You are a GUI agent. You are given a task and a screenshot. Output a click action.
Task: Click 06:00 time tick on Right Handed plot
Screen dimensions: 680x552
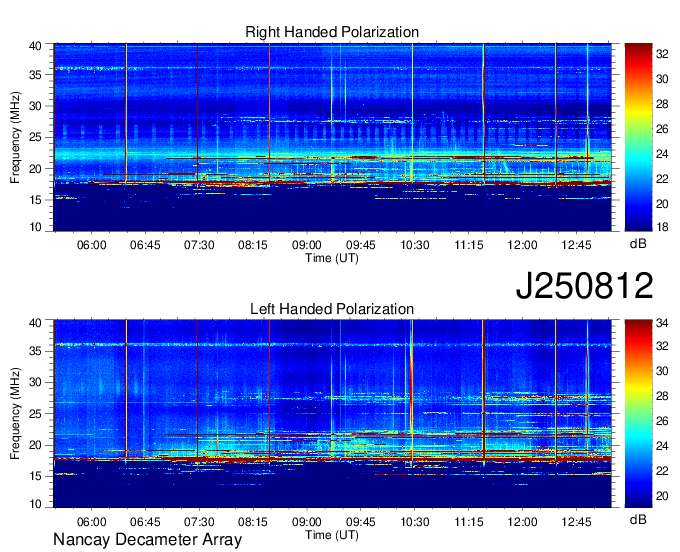tap(92, 245)
